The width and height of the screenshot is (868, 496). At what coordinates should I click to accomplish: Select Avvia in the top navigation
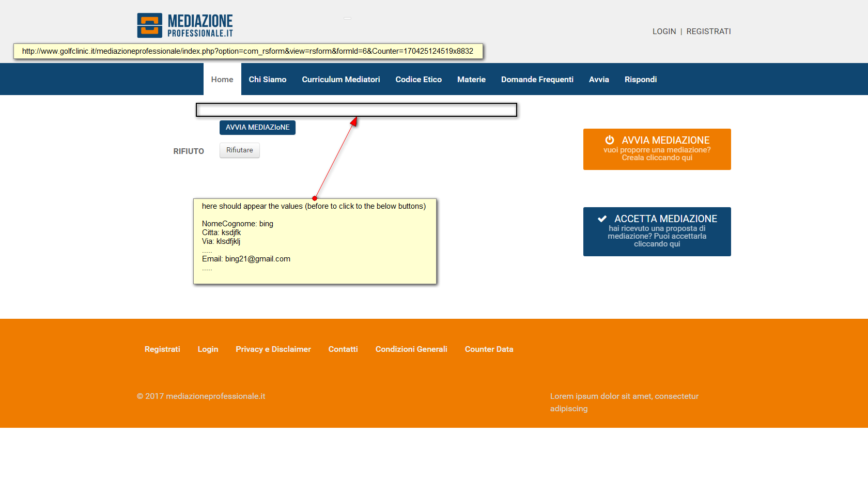[599, 79]
